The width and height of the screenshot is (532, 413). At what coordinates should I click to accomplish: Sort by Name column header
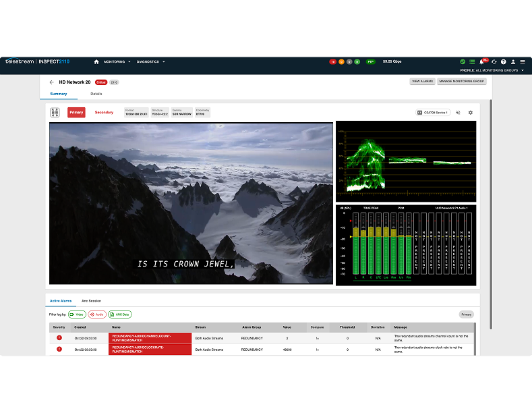[117, 327]
